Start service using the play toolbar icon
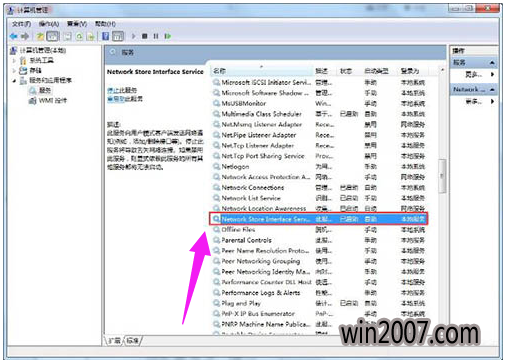This screenshot has width=505, height=360. point(134,36)
